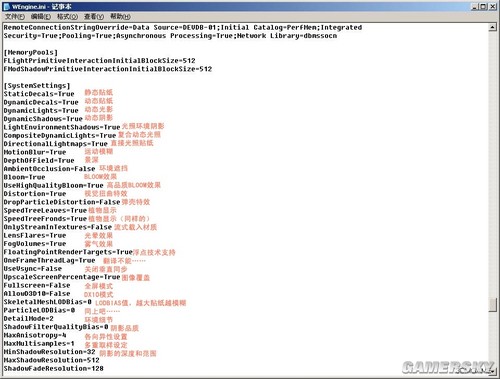Open the 编辑(E) menu
Viewport: 500px width, 379px height.
tap(41, 16)
